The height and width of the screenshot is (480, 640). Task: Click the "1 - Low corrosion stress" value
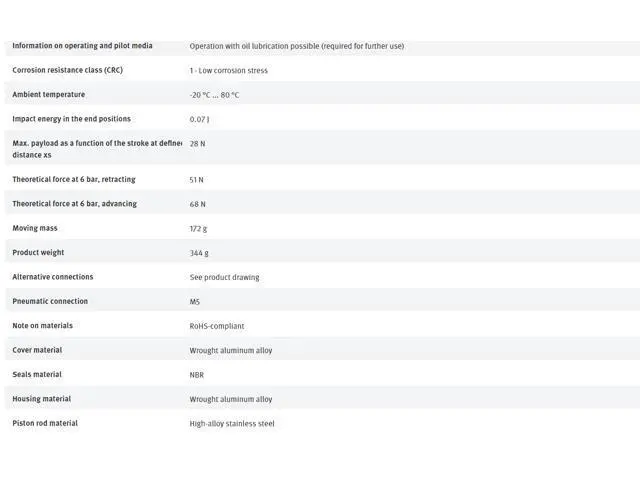(x=228, y=71)
